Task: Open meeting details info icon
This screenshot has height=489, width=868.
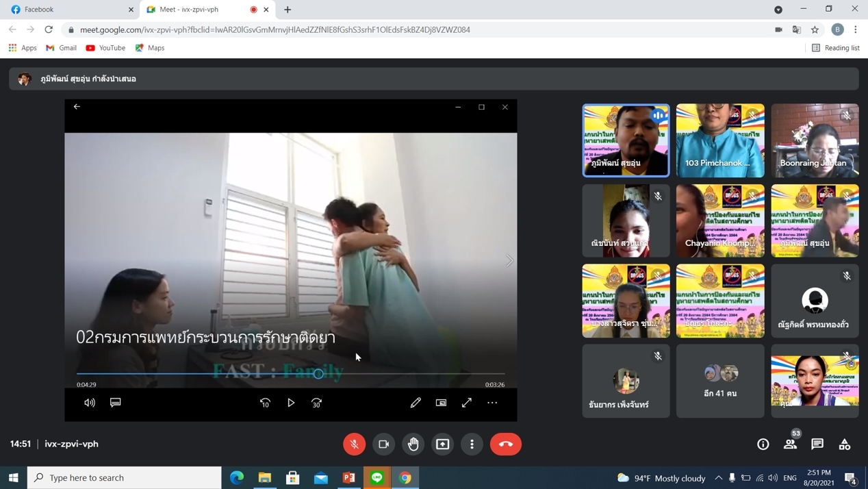Action: (x=763, y=444)
